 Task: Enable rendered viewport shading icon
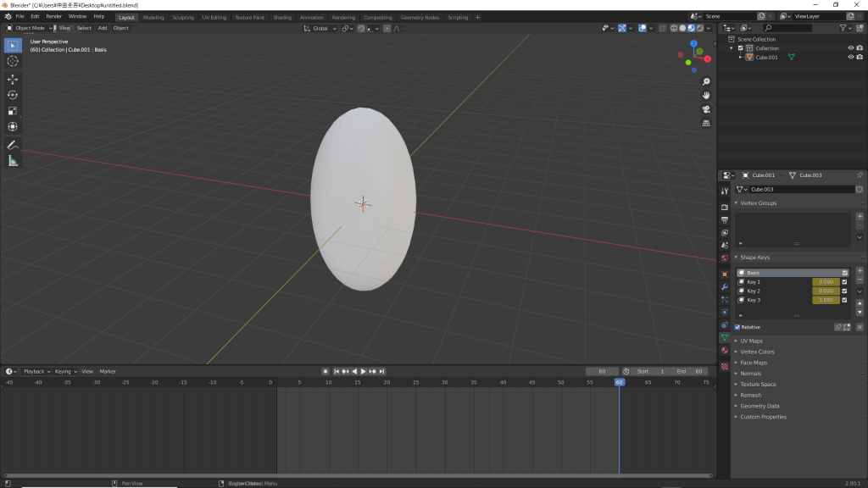click(x=700, y=28)
